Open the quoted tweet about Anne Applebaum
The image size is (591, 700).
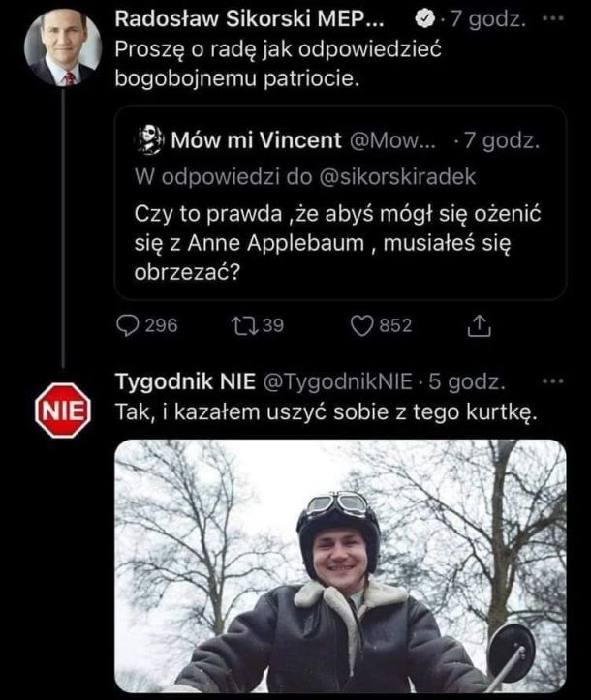[340, 242]
